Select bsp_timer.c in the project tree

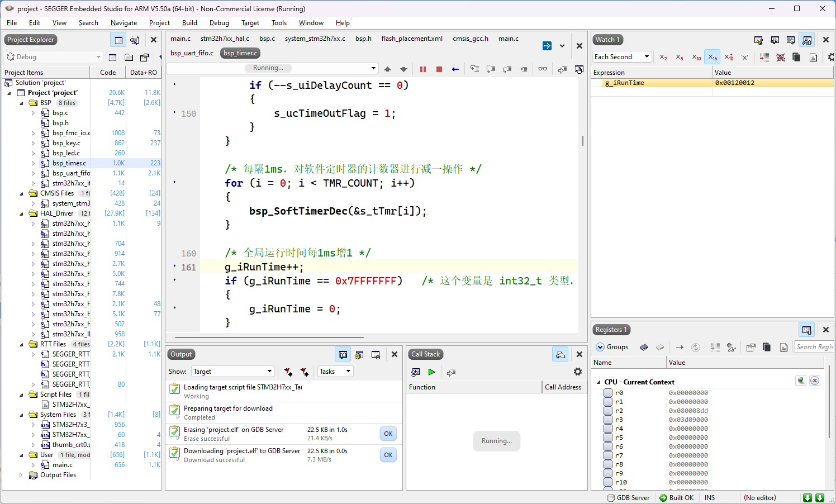click(x=69, y=163)
